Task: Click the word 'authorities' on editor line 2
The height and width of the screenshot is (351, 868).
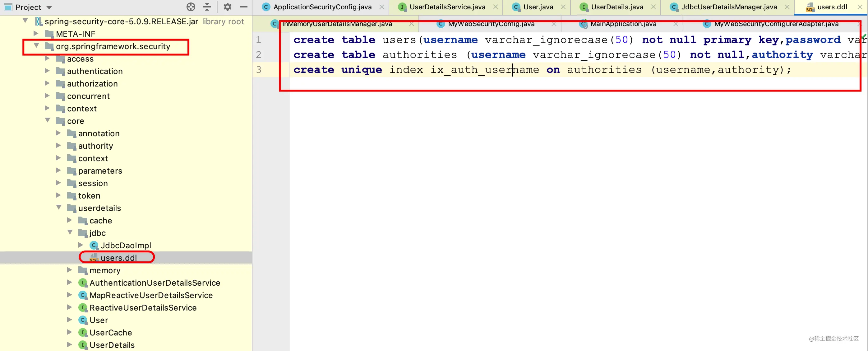Action: 419,55
